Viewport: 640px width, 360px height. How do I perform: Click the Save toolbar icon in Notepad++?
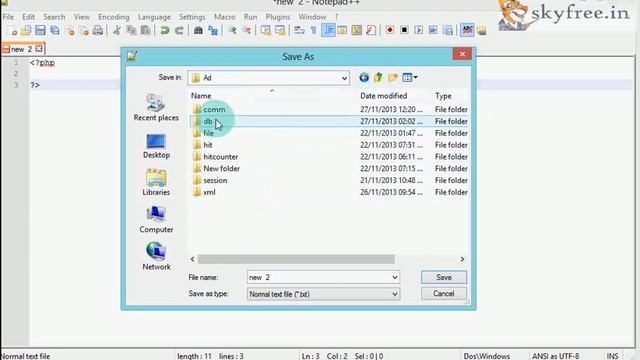[40, 31]
